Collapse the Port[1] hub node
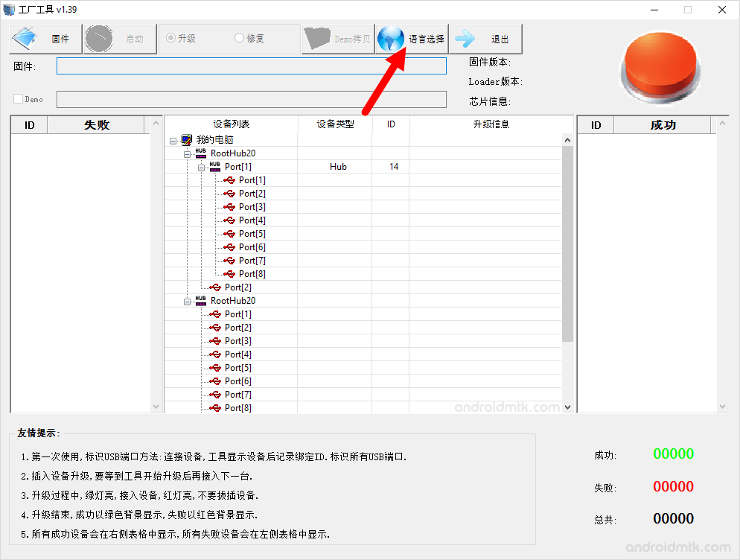The image size is (740, 560). 201,166
